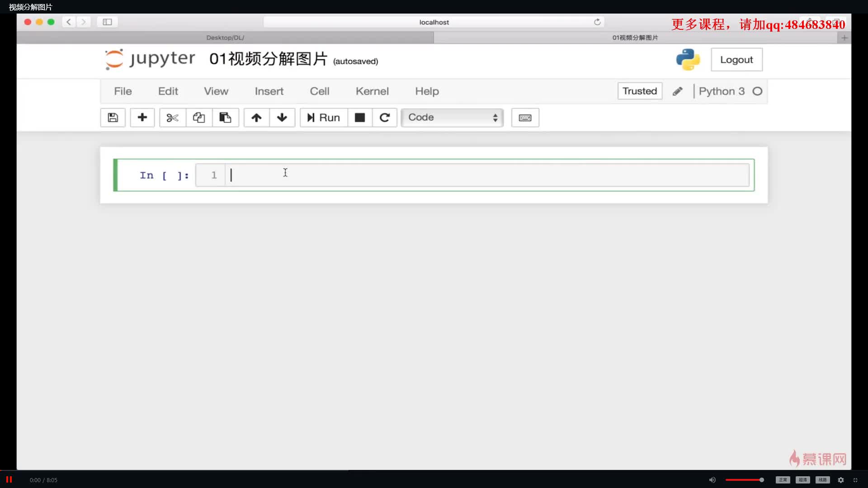Click the View menu item
Screen dimensions: 868x488
point(217,91)
